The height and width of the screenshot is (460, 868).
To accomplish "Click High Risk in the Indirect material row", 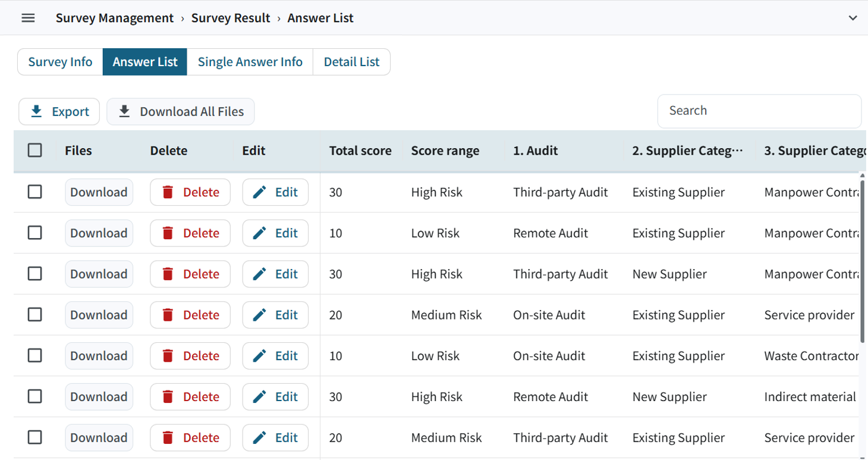I will [437, 397].
